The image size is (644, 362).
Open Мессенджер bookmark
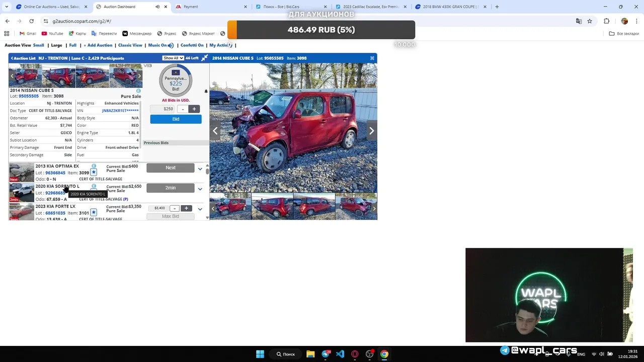(x=137, y=34)
